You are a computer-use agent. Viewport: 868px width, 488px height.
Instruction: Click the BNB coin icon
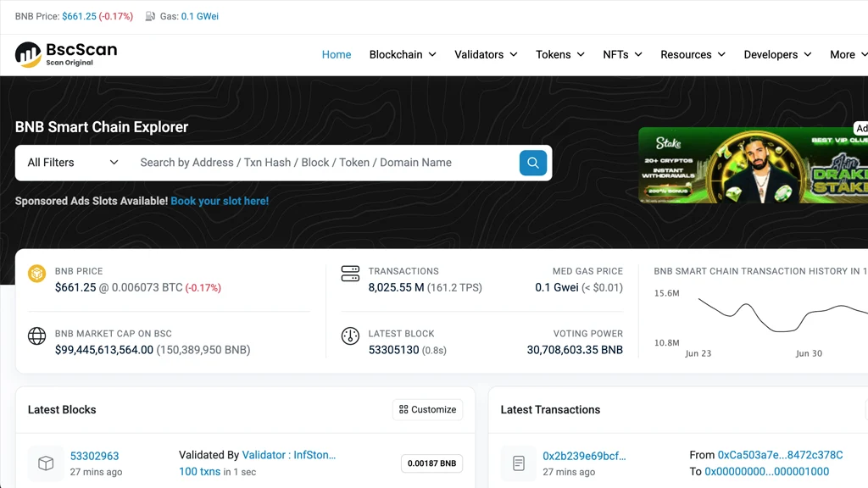click(37, 274)
